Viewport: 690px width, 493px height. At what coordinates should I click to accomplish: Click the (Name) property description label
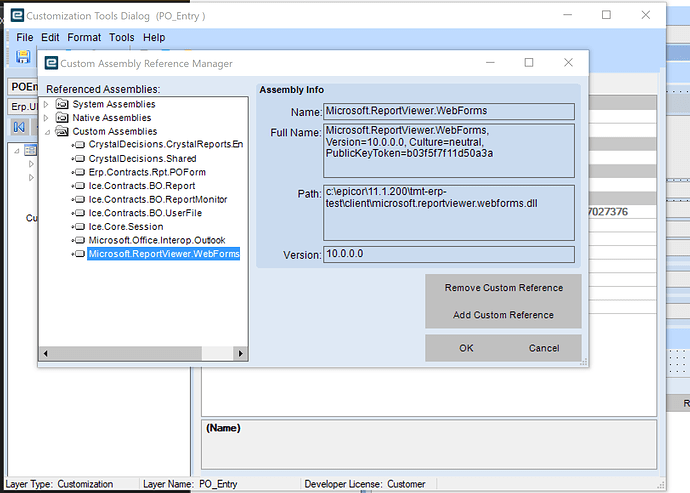point(223,428)
